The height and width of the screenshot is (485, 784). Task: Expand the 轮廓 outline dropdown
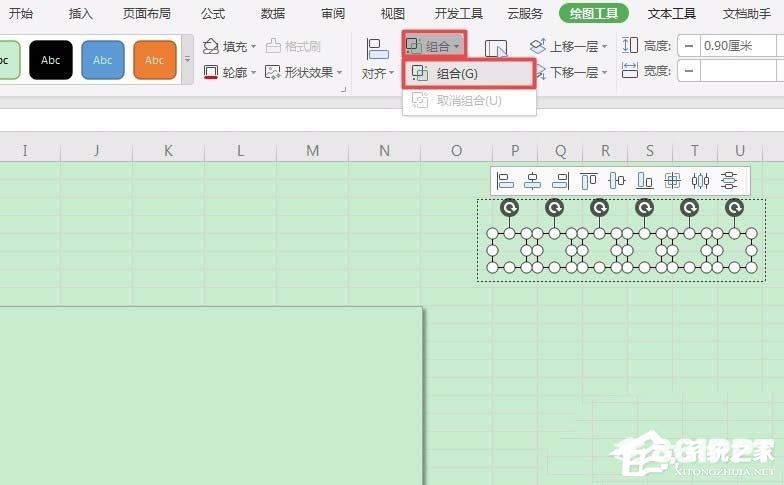[229, 72]
